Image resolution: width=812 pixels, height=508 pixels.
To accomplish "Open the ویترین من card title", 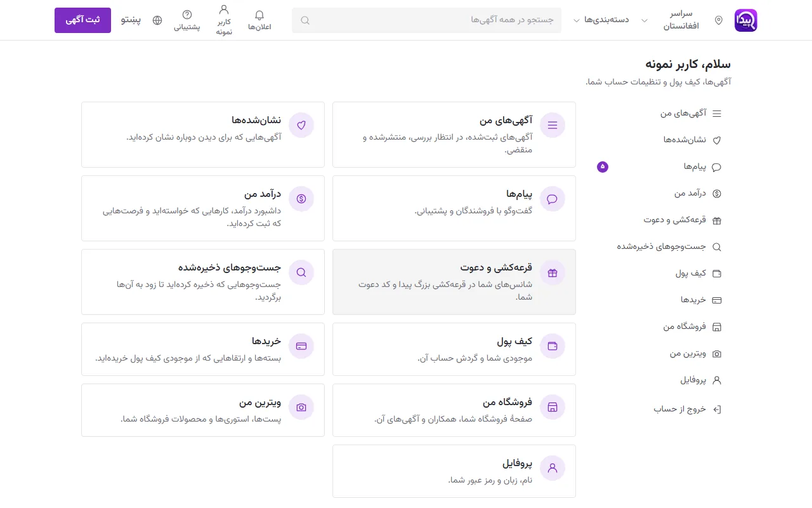I will point(260,403).
